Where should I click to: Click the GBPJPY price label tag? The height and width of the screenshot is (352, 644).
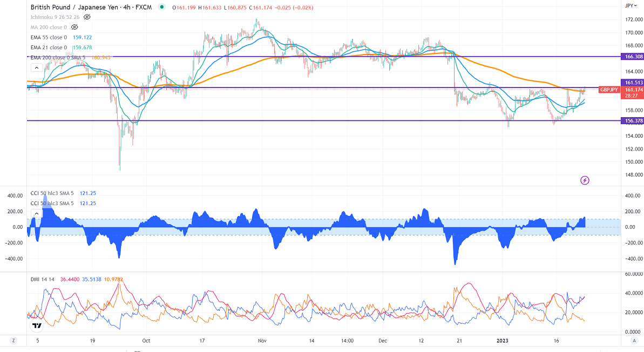609,90
